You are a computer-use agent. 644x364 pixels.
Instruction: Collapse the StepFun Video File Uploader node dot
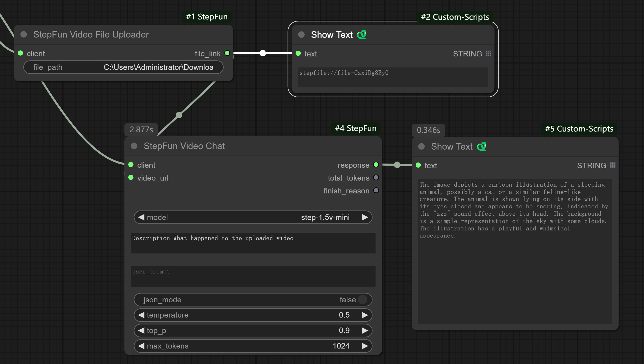coord(24,34)
